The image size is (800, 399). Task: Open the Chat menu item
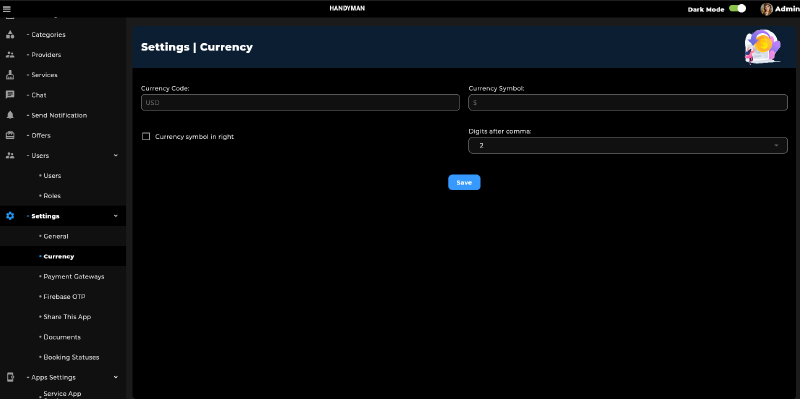click(x=39, y=95)
